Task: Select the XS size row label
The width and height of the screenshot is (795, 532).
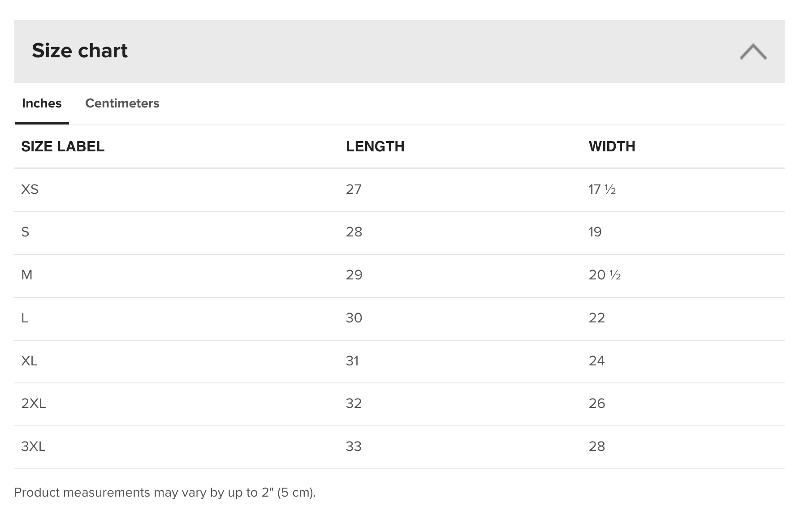Action: [x=30, y=189]
